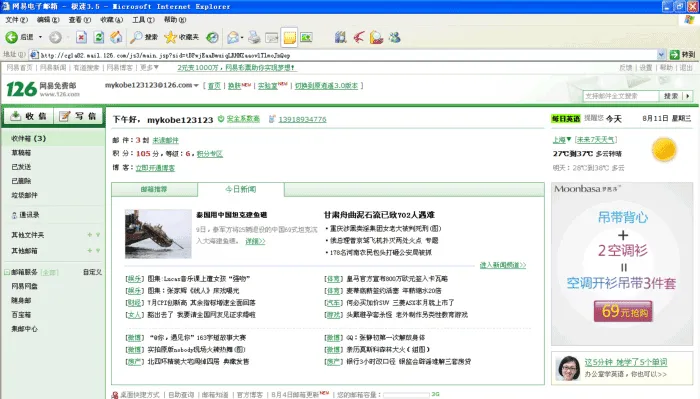Click the 通讯录 contacts icon in the sidebar

click(x=14, y=215)
